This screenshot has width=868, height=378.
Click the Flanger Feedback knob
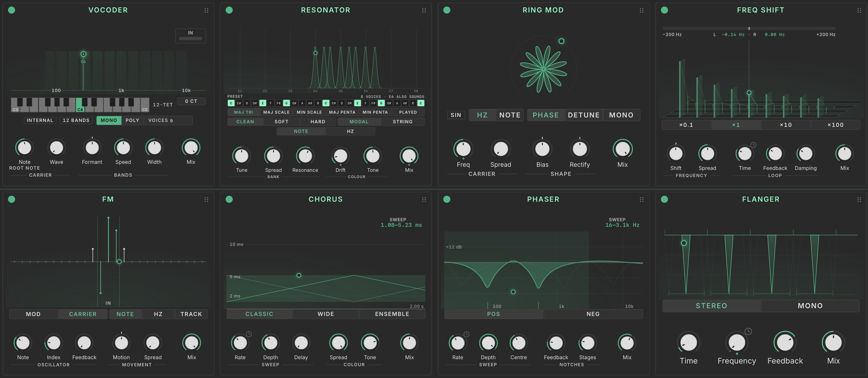point(785,343)
